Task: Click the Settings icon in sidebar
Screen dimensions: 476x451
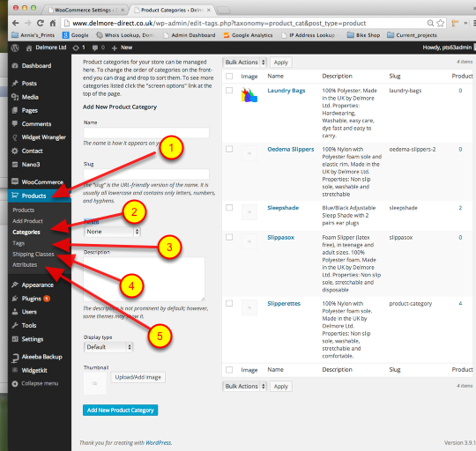Action: click(x=15, y=339)
